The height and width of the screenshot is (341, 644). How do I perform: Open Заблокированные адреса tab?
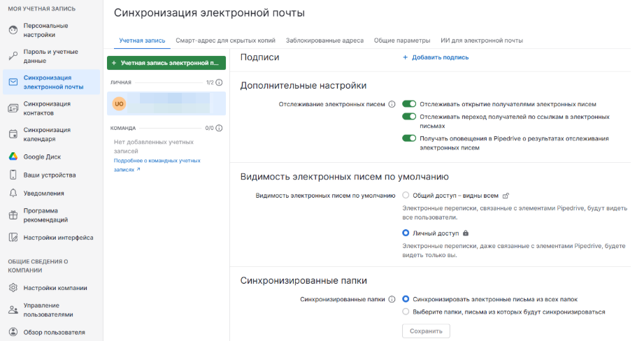[325, 41]
